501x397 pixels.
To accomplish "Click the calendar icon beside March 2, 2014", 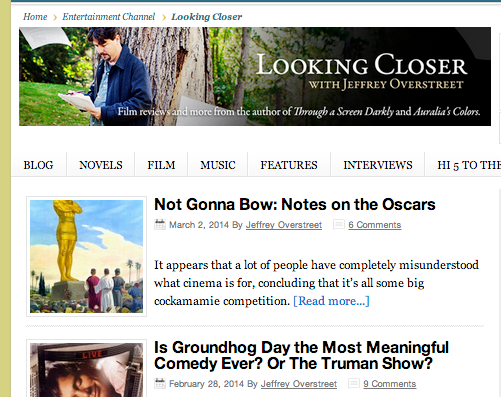I will (x=160, y=225).
